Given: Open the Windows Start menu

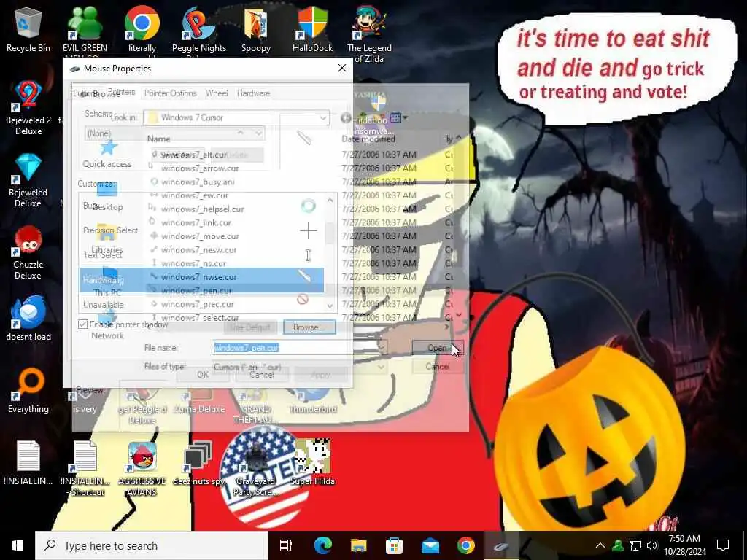Looking at the screenshot, I should pos(18,545).
